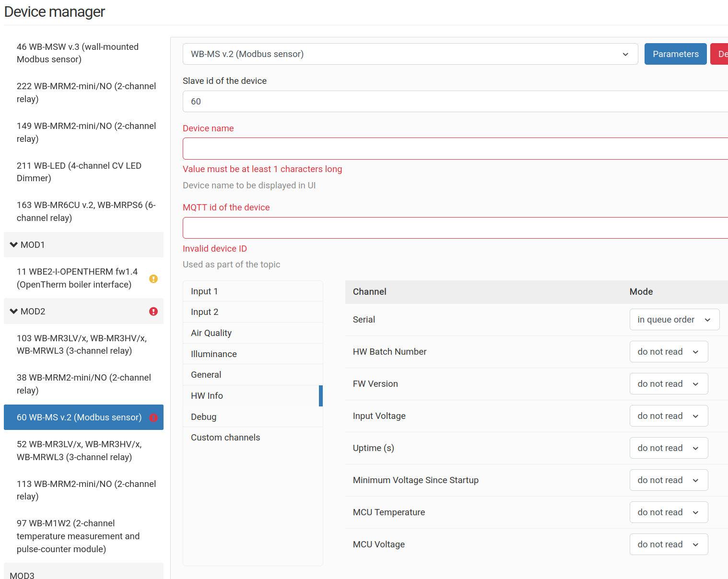Click the Slave id field containing 60
Image resolution: width=728 pixels, height=579 pixels.
455,102
